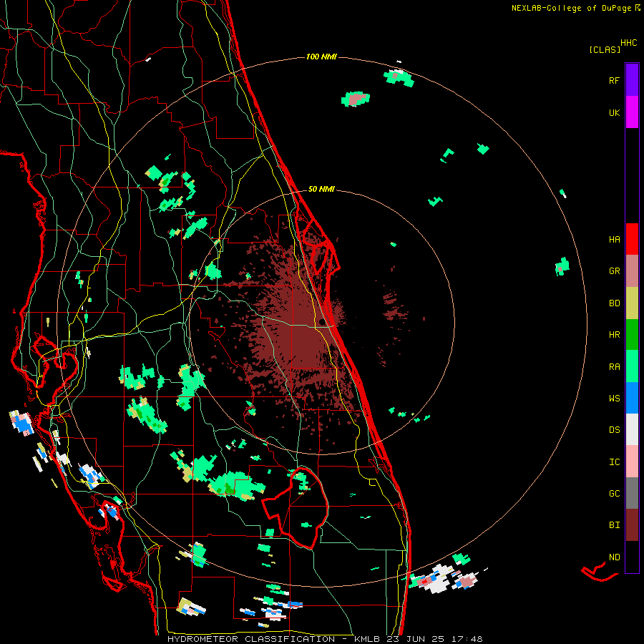This screenshot has width=644, height=644.
Task: Click the WS blue legend swatch
Action: tap(632, 398)
